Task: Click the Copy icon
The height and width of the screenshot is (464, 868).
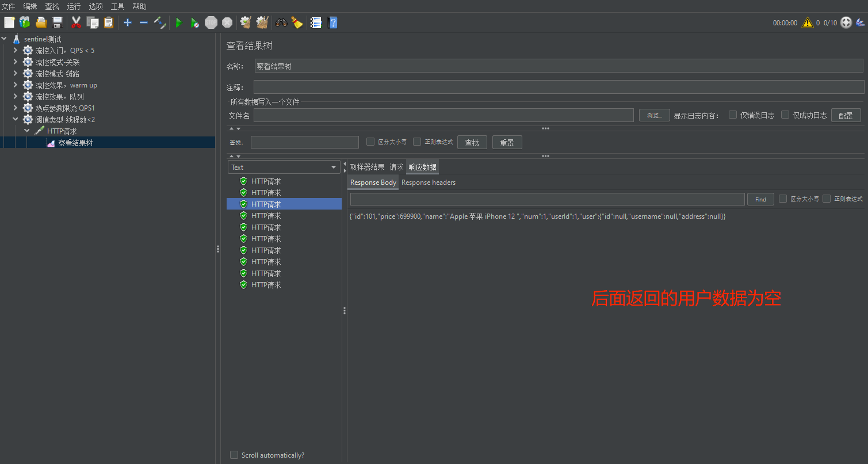Action: point(93,22)
